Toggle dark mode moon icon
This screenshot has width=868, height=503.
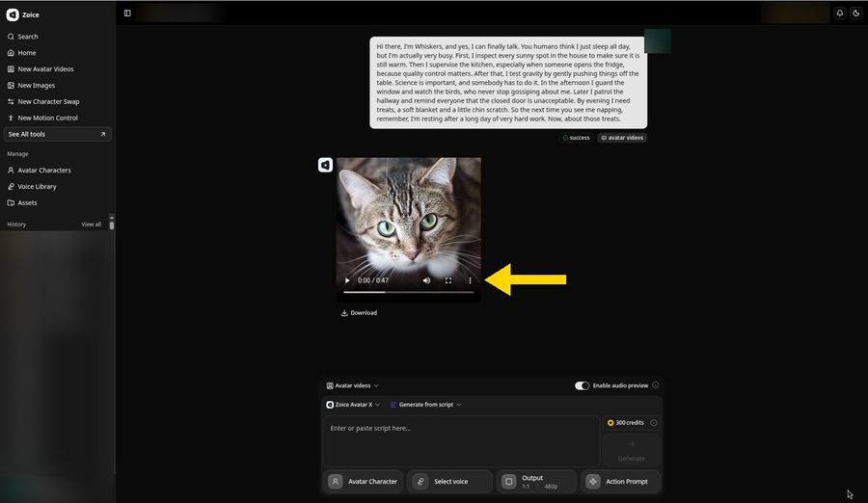point(855,13)
